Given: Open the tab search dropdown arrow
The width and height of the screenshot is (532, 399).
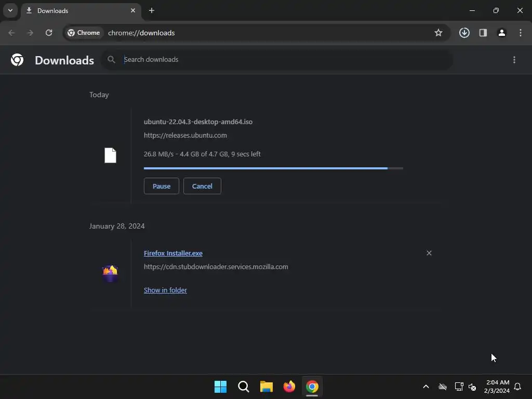Looking at the screenshot, I should click(x=10, y=10).
